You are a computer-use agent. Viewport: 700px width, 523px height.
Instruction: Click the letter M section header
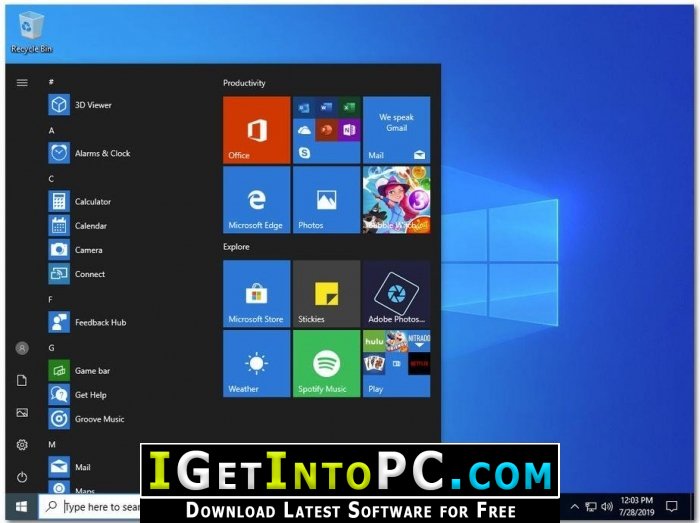point(52,444)
